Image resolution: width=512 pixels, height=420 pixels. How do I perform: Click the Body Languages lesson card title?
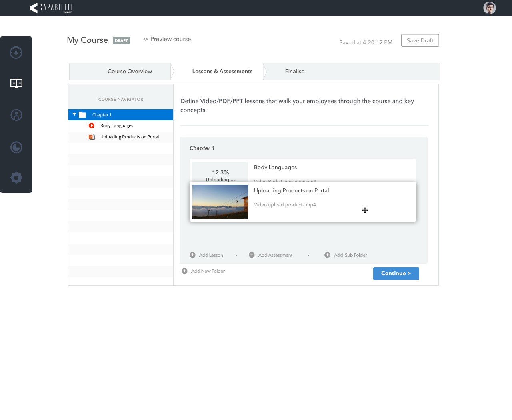point(275,167)
